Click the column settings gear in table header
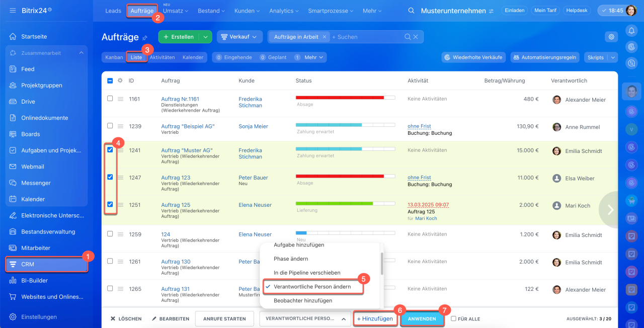The image size is (644, 328). pos(120,80)
